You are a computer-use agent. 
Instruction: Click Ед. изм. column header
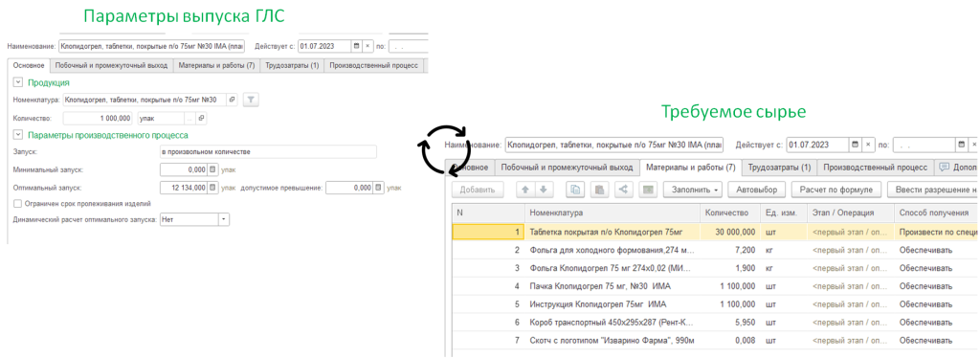[x=783, y=213]
